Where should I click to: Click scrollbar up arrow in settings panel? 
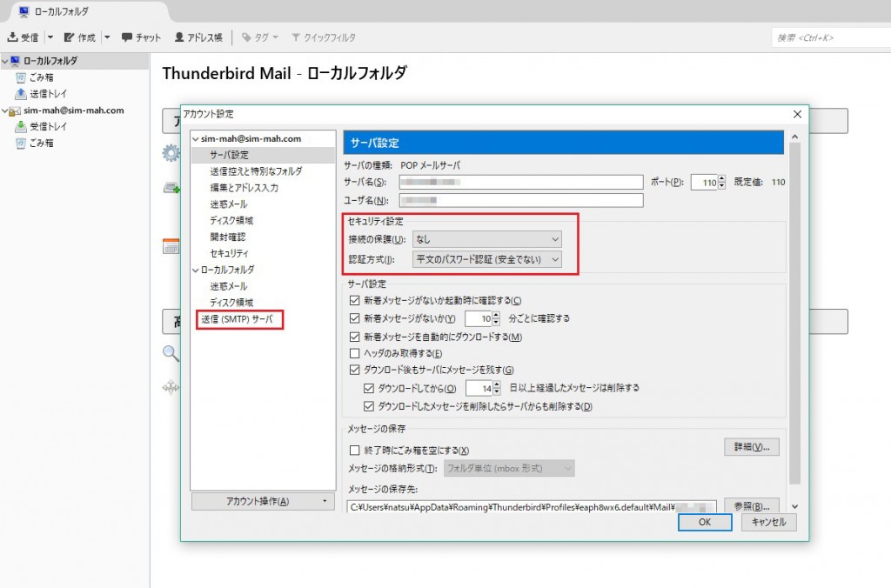click(x=794, y=137)
